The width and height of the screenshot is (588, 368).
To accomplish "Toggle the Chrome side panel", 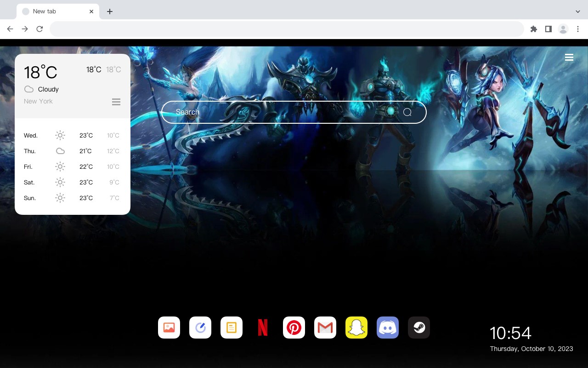I will point(548,29).
